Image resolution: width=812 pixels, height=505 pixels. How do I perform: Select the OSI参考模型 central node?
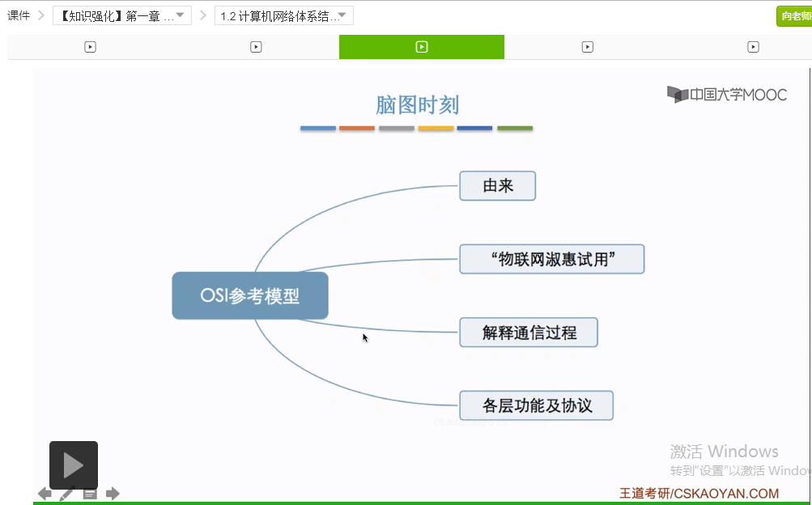tap(250, 295)
